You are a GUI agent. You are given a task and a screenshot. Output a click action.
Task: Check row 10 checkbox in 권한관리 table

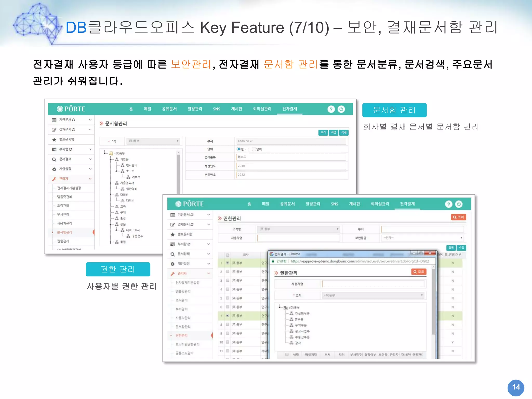pyautogui.click(x=228, y=342)
